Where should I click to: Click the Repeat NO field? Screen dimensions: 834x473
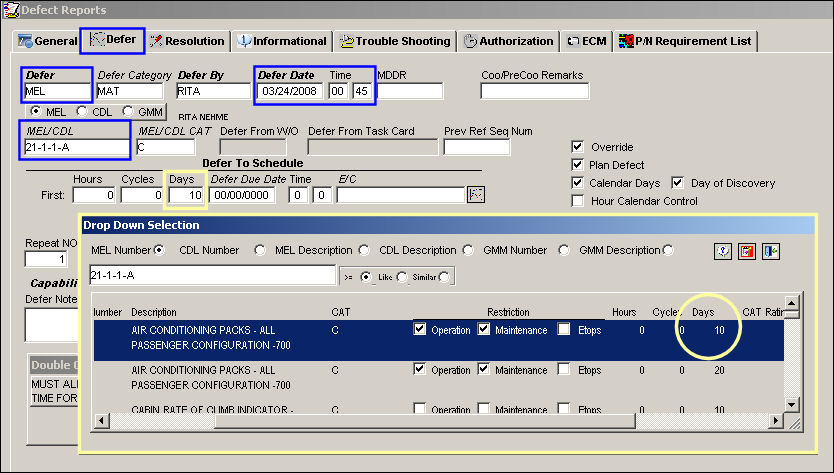pos(46,259)
